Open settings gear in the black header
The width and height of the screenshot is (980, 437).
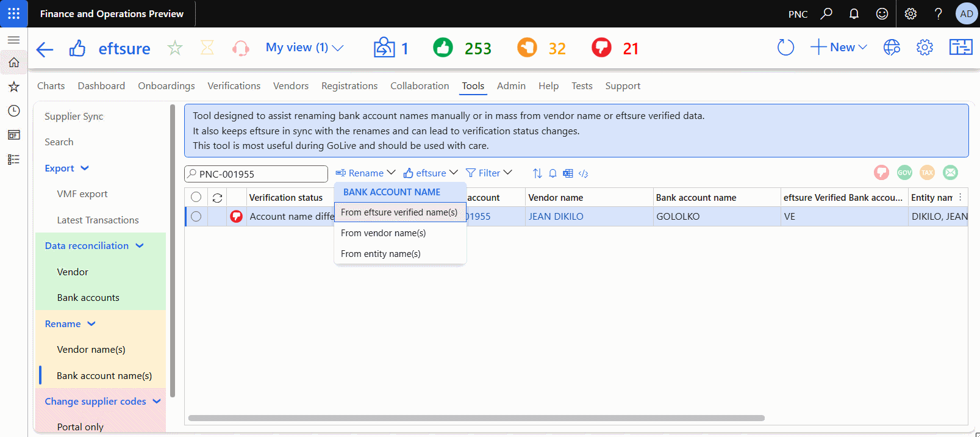(910, 13)
